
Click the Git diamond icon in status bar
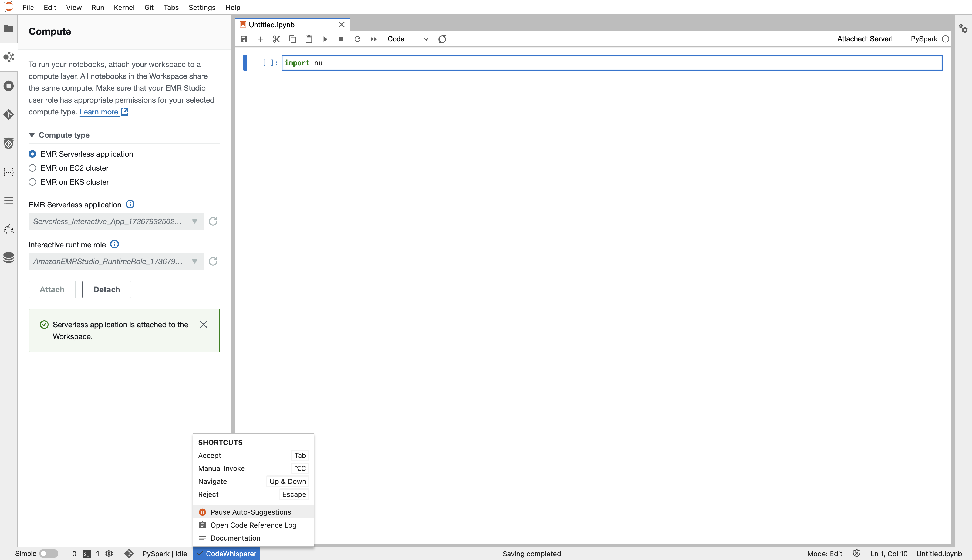129,554
